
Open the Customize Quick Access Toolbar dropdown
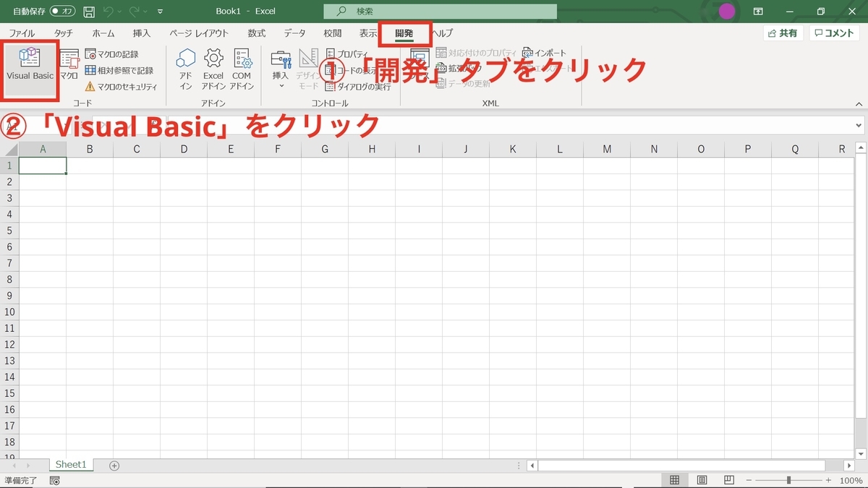[x=160, y=12]
